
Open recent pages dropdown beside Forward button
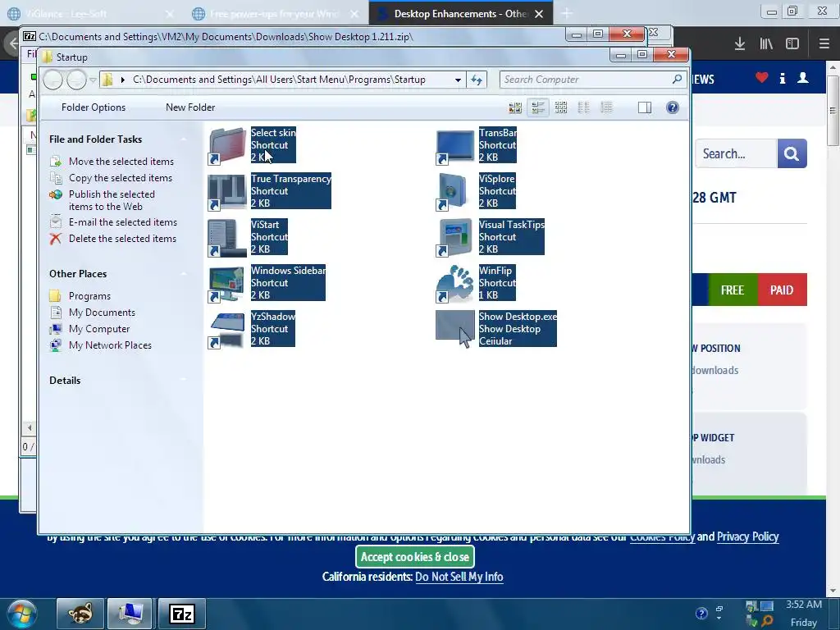click(x=93, y=80)
